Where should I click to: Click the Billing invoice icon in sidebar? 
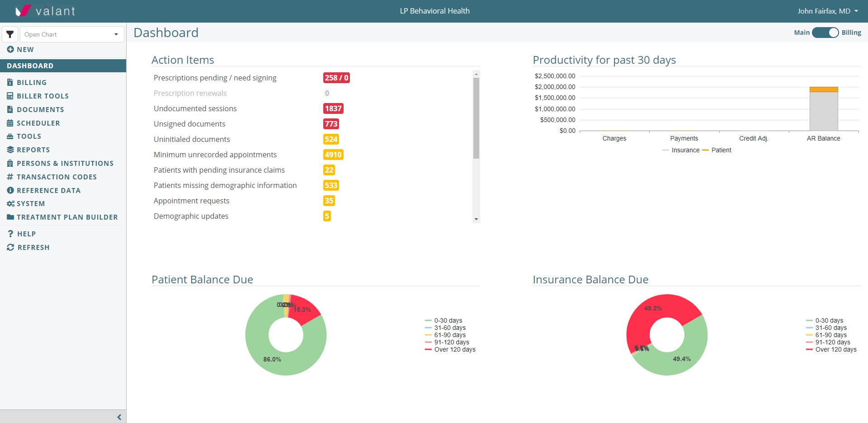[10, 82]
